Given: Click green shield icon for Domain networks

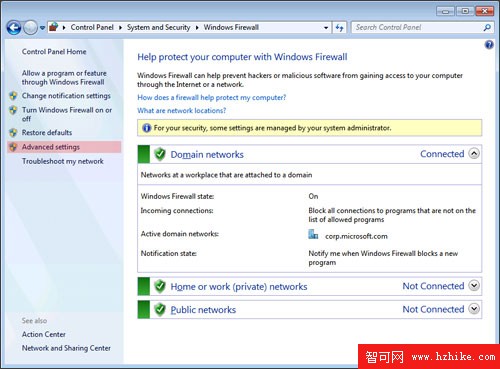Looking at the screenshot, I should point(160,154).
